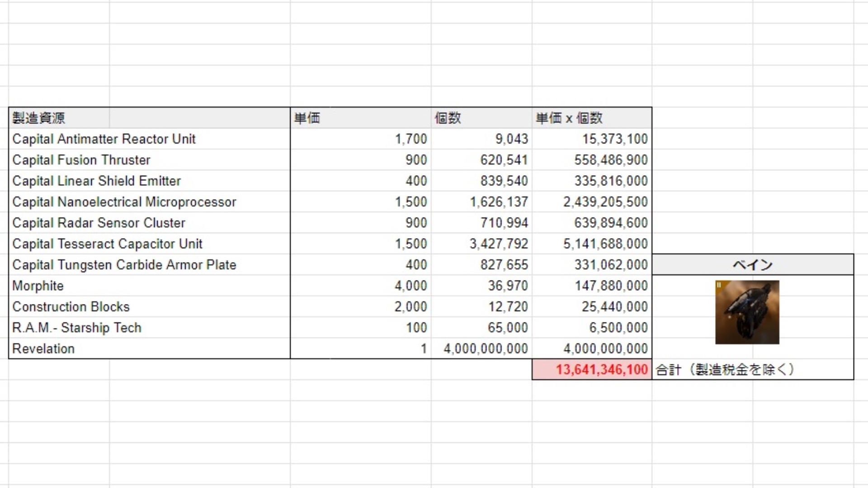Image resolution: width=868 pixels, height=488 pixels.
Task: Click the subtotal cell 335,816,000
Action: point(592,181)
